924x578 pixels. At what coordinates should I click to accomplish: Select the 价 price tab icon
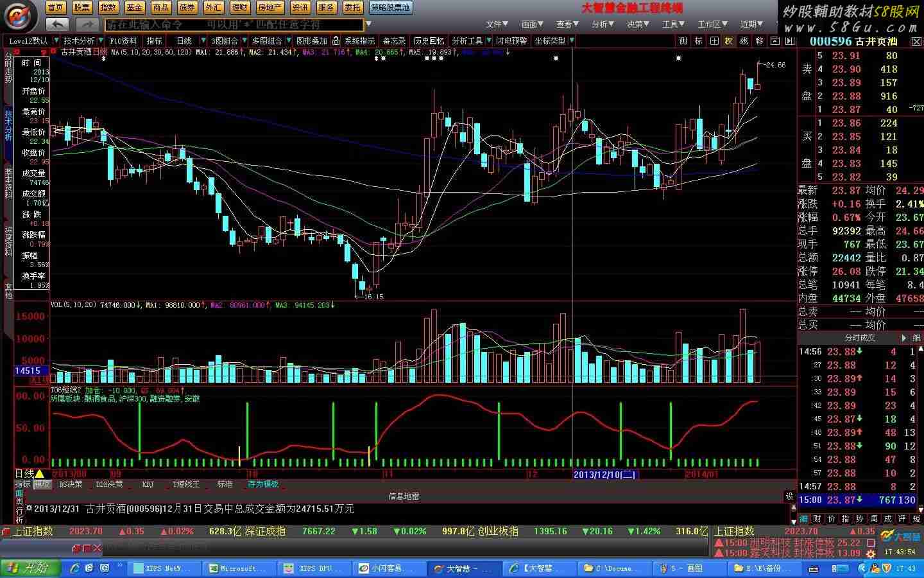click(832, 518)
